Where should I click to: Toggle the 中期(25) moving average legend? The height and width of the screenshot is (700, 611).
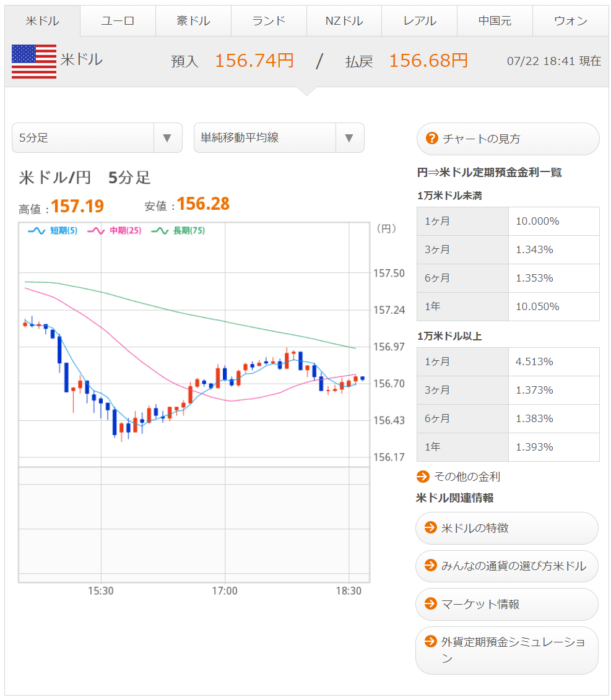[x=115, y=231]
